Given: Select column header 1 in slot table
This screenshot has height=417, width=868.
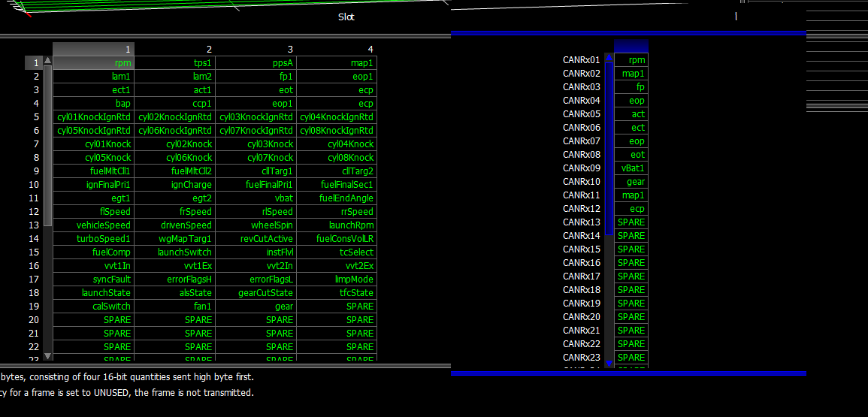Looking at the screenshot, I should (x=93, y=49).
